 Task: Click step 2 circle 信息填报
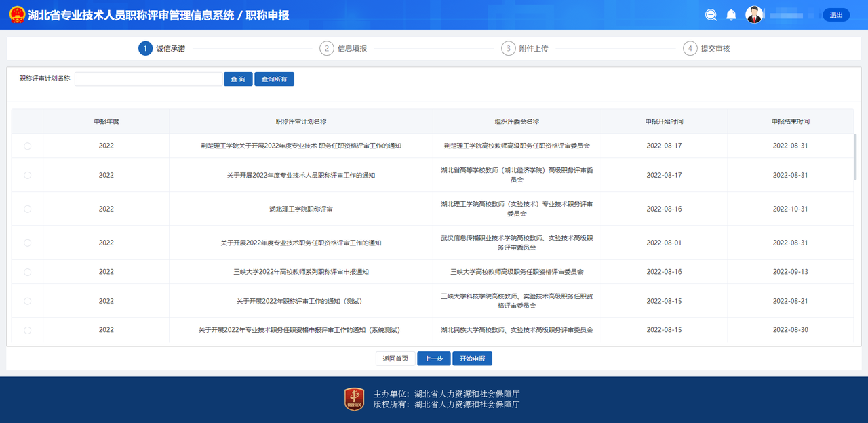coord(327,48)
